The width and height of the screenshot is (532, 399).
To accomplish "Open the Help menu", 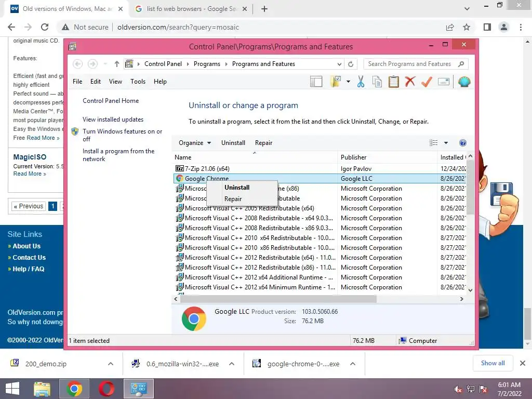I will pyautogui.click(x=160, y=82).
